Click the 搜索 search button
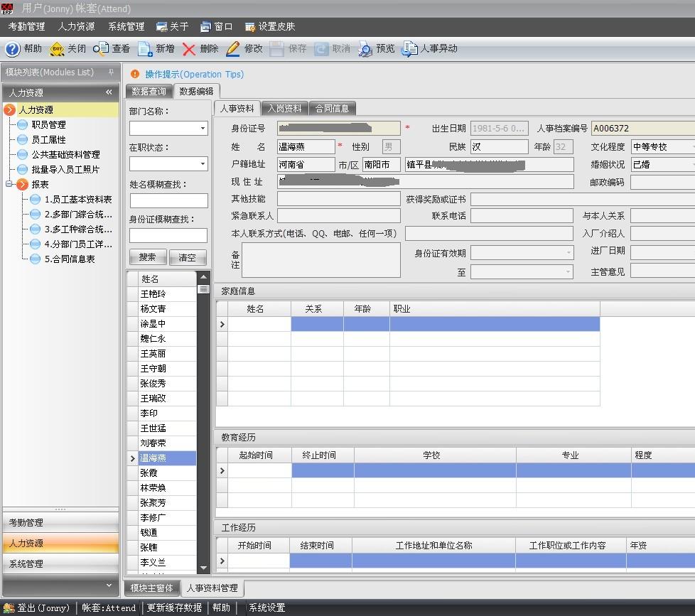The height and width of the screenshot is (616, 695). click(148, 257)
